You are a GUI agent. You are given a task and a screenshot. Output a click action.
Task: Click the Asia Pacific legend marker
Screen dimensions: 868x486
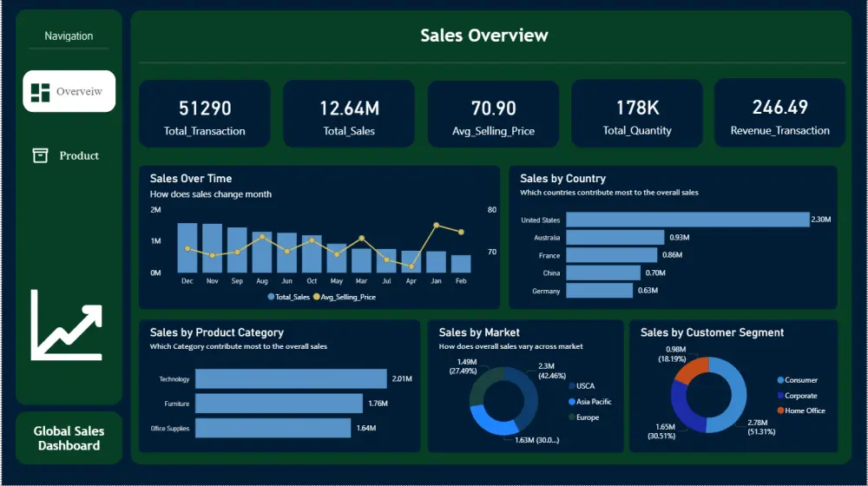tap(572, 402)
